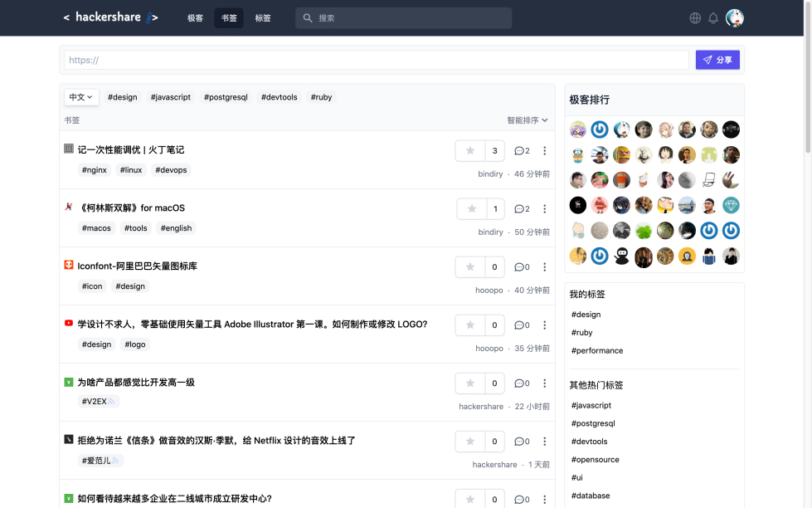The height and width of the screenshot is (508, 812).
Task: Open more options for 柯林斯双解 bookmark
Action: click(x=544, y=209)
